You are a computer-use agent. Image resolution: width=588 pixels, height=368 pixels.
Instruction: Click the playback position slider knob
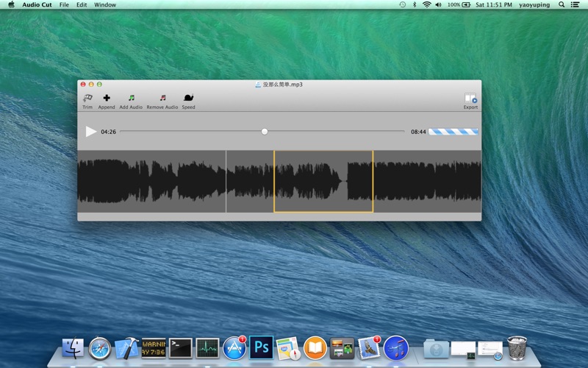click(265, 132)
